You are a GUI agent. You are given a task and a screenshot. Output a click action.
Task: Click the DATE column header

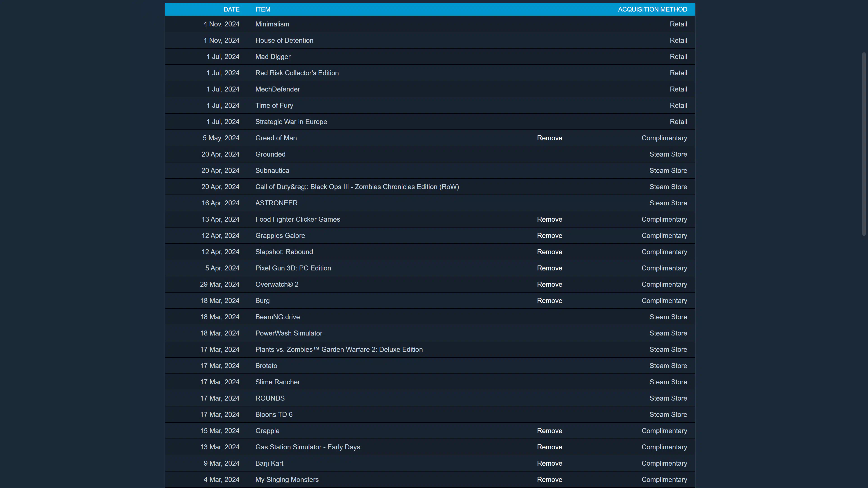(231, 9)
